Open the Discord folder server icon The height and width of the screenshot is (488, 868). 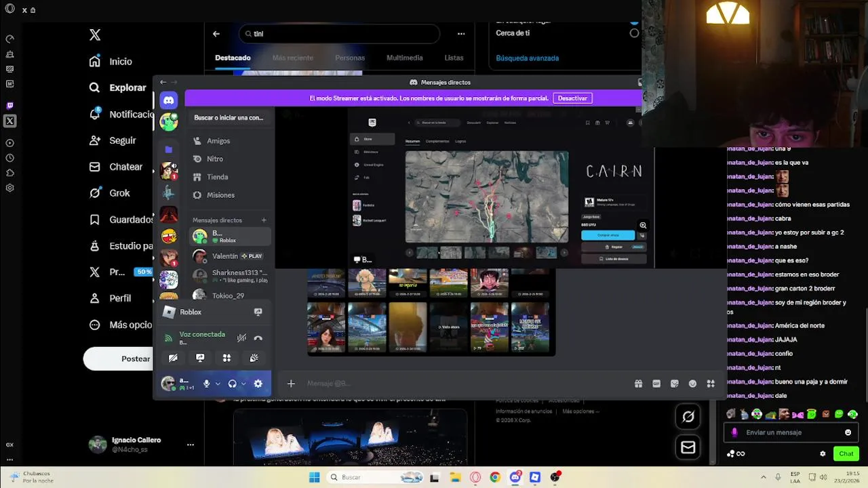point(169,149)
